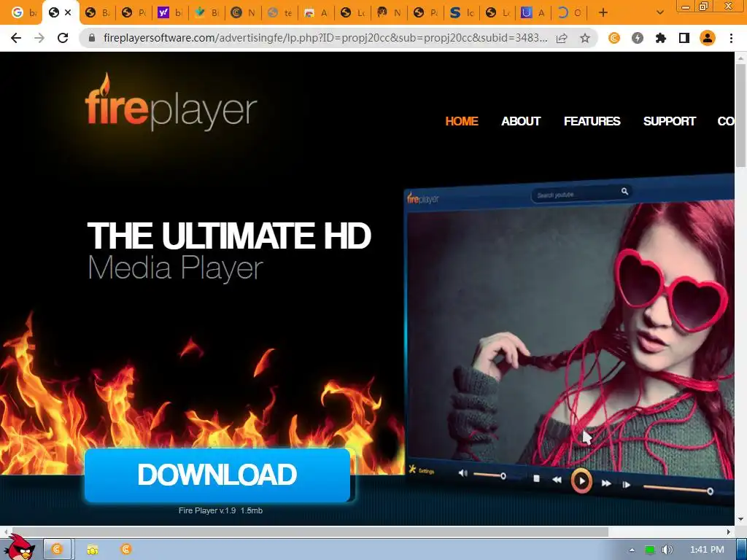Open the Start menu with Angry Bird icon
Image resolution: width=747 pixels, height=560 pixels.
pyautogui.click(x=20, y=547)
